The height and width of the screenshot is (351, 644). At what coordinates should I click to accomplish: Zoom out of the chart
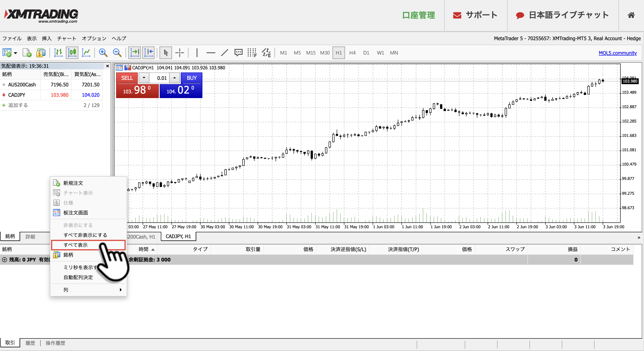click(117, 53)
